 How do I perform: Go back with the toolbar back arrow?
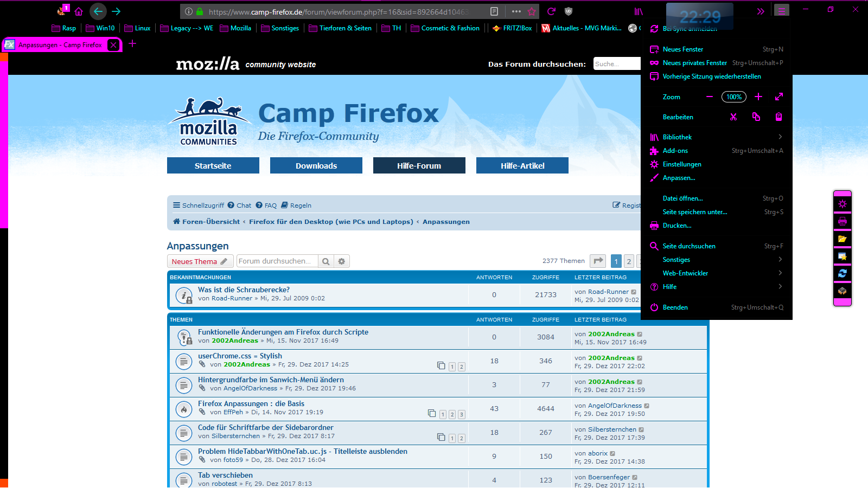(98, 11)
